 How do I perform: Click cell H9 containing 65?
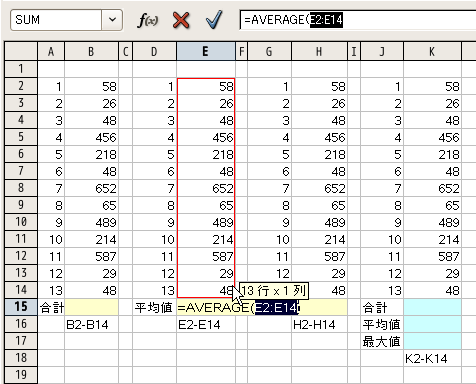(319, 205)
